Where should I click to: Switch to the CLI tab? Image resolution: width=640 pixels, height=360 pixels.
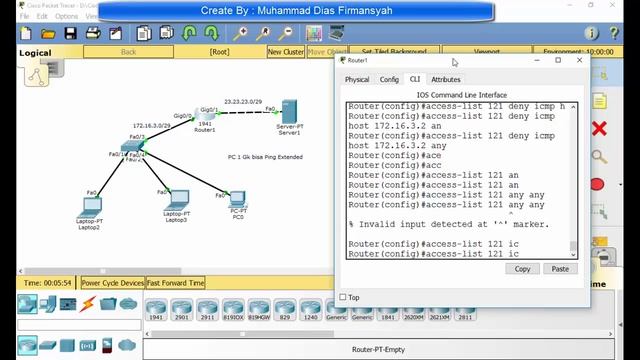click(x=415, y=79)
